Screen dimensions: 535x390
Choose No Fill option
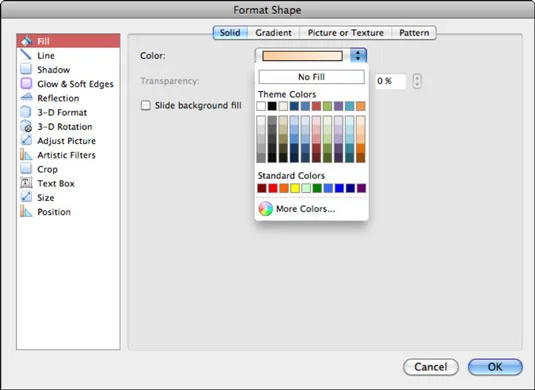[311, 77]
